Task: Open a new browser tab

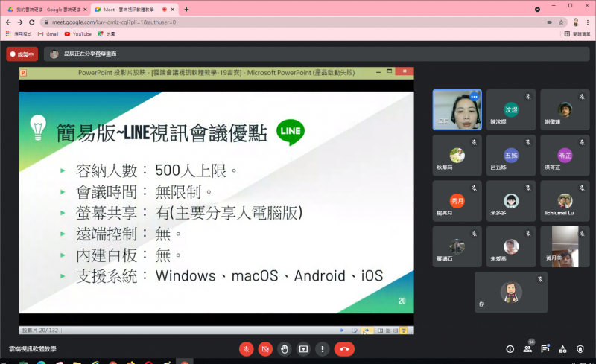Action: 186,10
